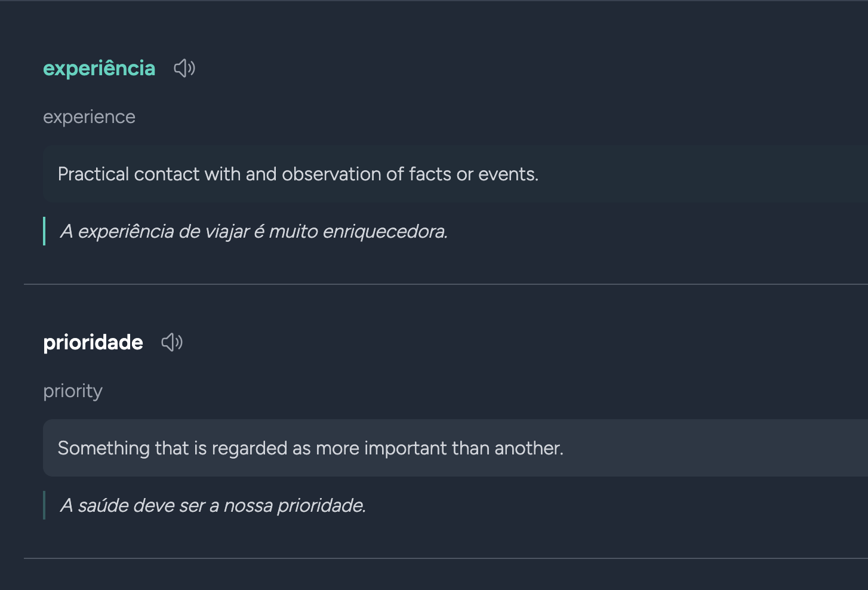Click the example "A experiência de viajar é muito enriquecedora"
Screen dimensions: 868x590
[254, 231]
